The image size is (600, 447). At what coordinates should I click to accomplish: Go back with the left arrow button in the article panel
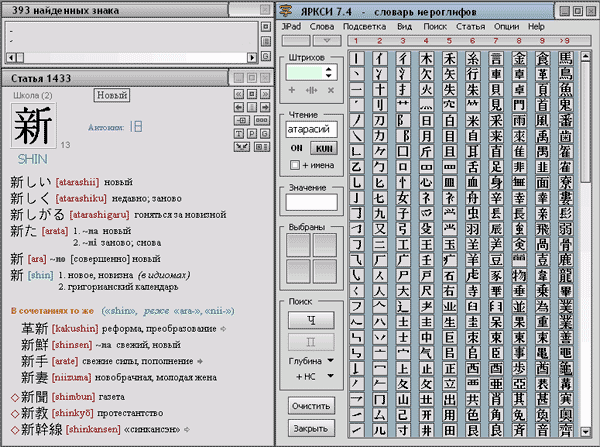coord(239,108)
